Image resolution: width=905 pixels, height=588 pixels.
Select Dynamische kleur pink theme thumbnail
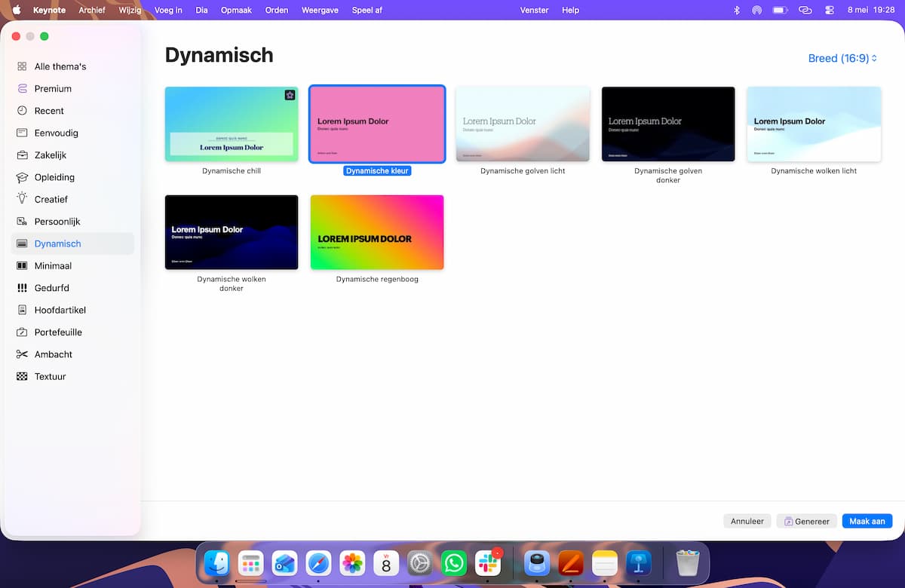click(x=377, y=124)
